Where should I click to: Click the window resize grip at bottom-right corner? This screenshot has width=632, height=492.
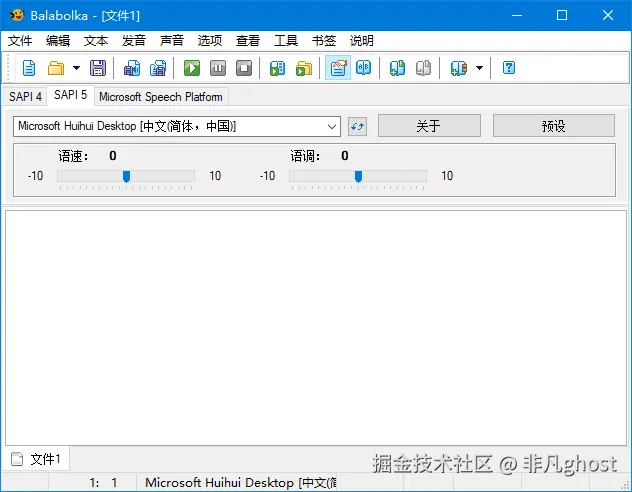[x=624, y=485]
